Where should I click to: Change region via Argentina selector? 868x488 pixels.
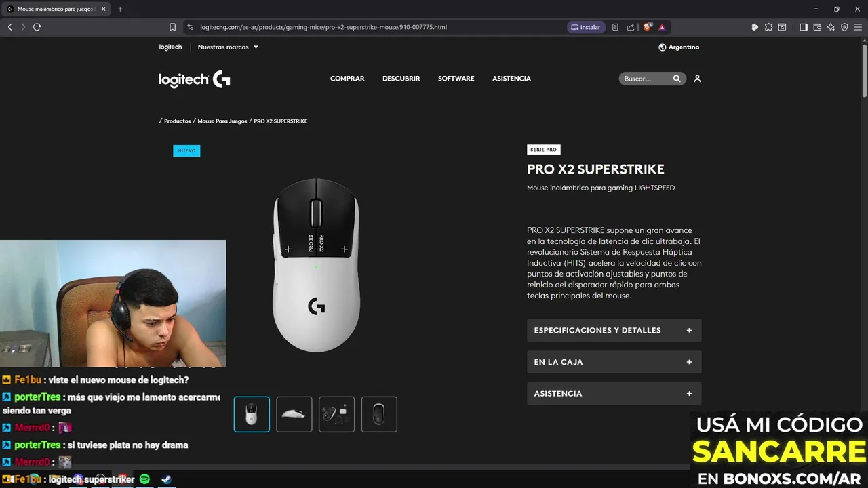tap(679, 47)
